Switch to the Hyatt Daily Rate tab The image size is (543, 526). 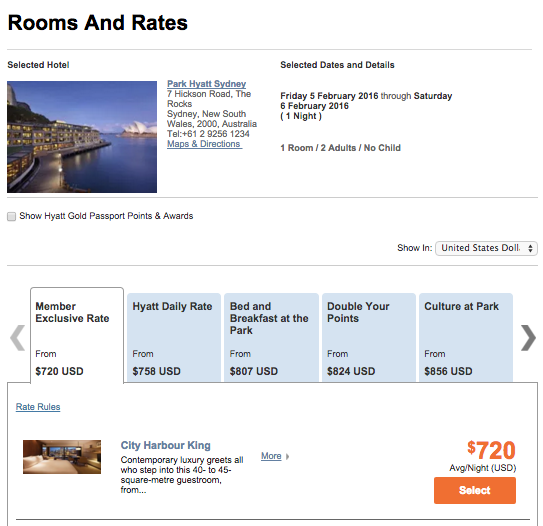pyautogui.click(x=174, y=338)
